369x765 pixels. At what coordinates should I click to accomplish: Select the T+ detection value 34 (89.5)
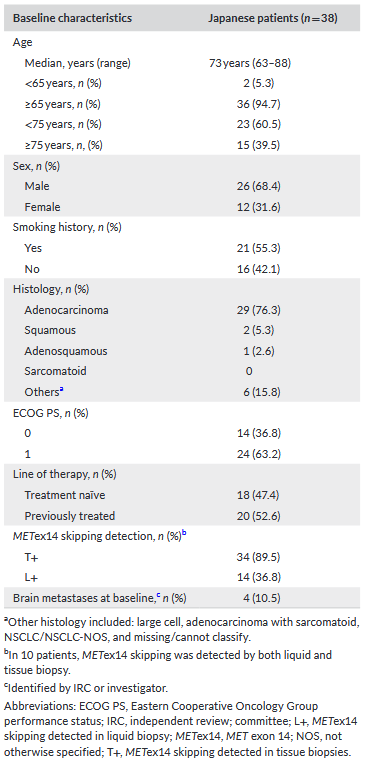click(249, 557)
